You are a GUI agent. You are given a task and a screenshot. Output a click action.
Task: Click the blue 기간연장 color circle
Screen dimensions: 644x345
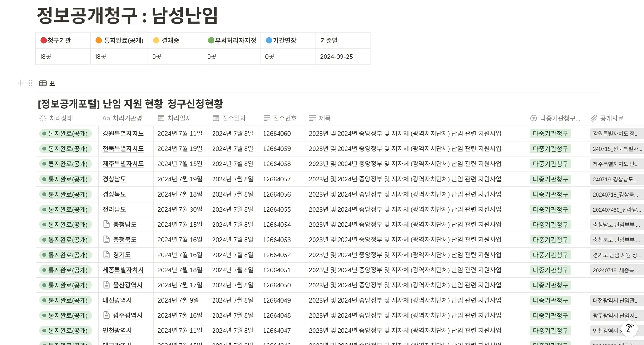pyautogui.click(x=269, y=40)
